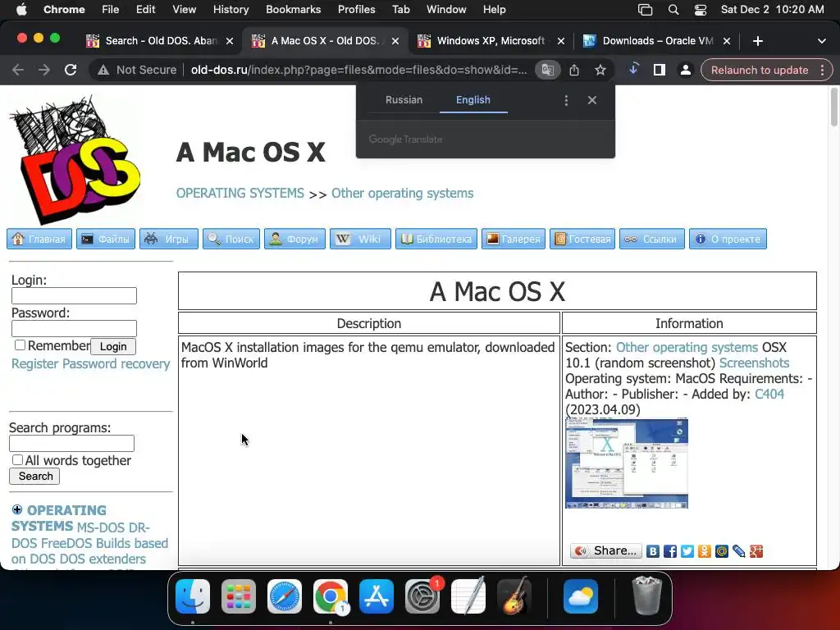
Task: Open the Поиск search navigation button
Action: pos(231,239)
